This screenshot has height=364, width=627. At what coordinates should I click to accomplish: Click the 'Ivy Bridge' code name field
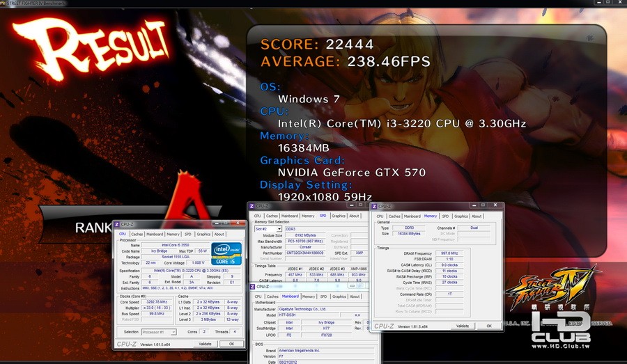(x=159, y=251)
